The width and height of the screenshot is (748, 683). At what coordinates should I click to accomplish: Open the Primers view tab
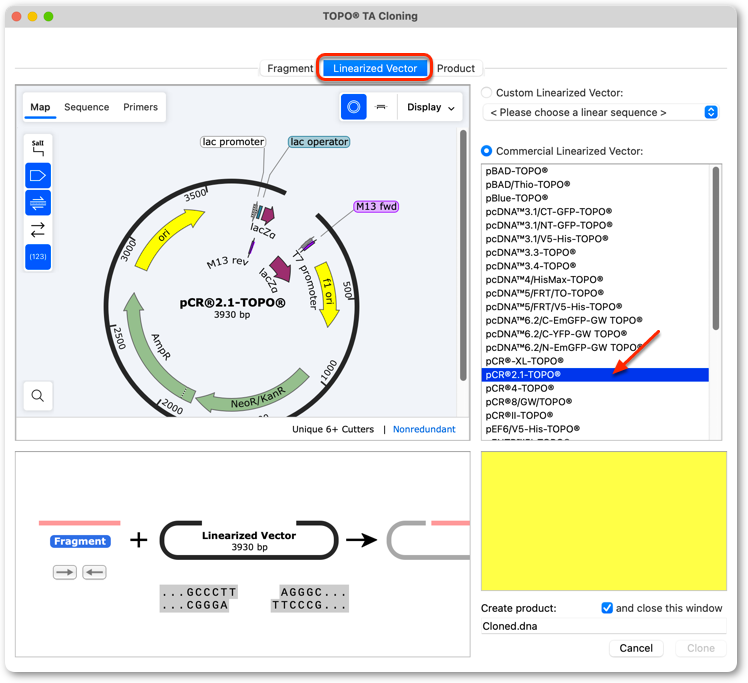click(140, 107)
